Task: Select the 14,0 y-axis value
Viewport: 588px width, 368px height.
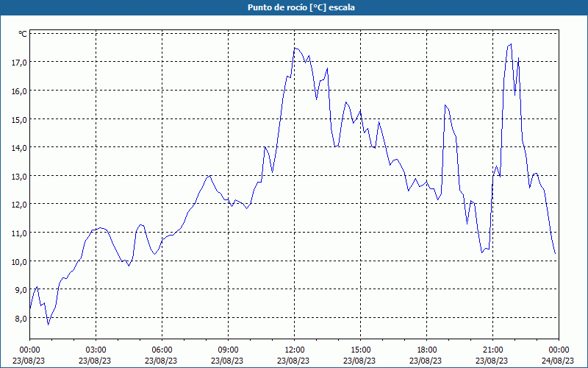Action: pos(19,148)
